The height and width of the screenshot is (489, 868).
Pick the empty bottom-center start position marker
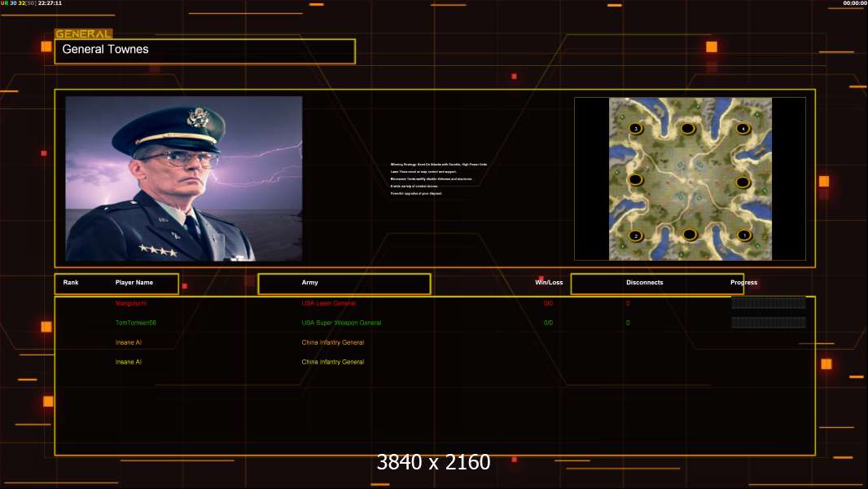689,234
